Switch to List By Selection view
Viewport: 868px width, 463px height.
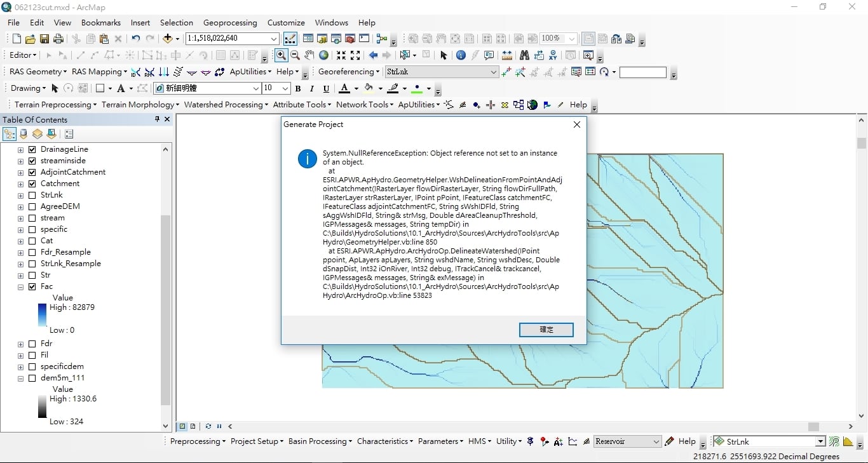pos(51,134)
